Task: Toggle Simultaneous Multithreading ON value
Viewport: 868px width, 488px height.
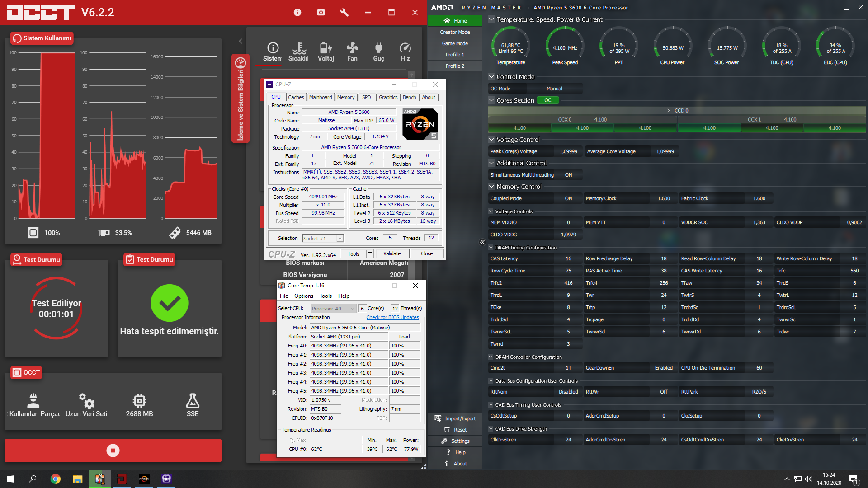Action: tap(568, 175)
